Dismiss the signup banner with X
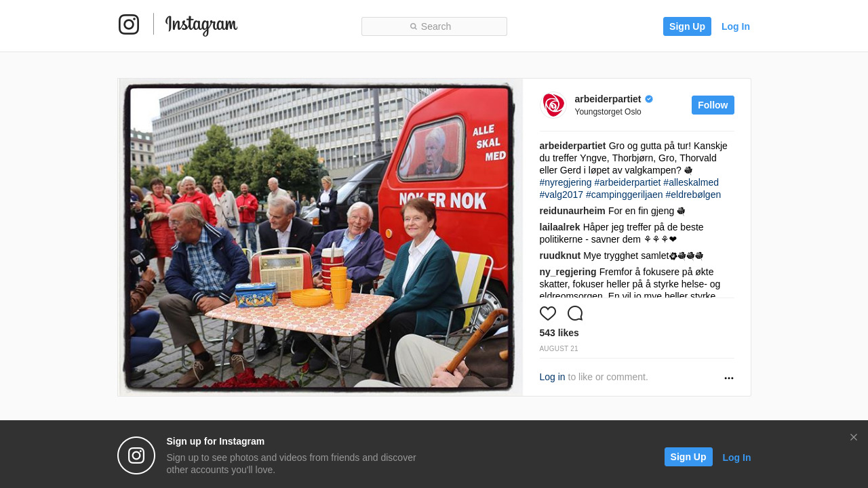The image size is (868, 488). [854, 437]
